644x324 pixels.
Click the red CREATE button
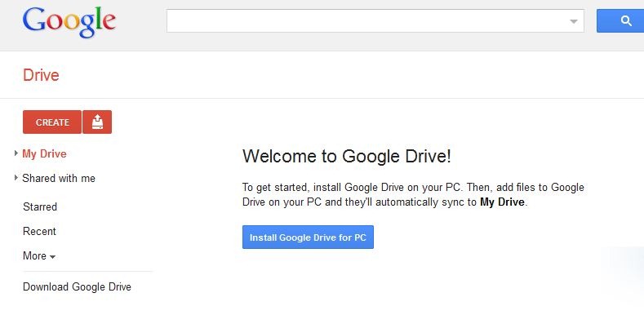coord(52,122)
